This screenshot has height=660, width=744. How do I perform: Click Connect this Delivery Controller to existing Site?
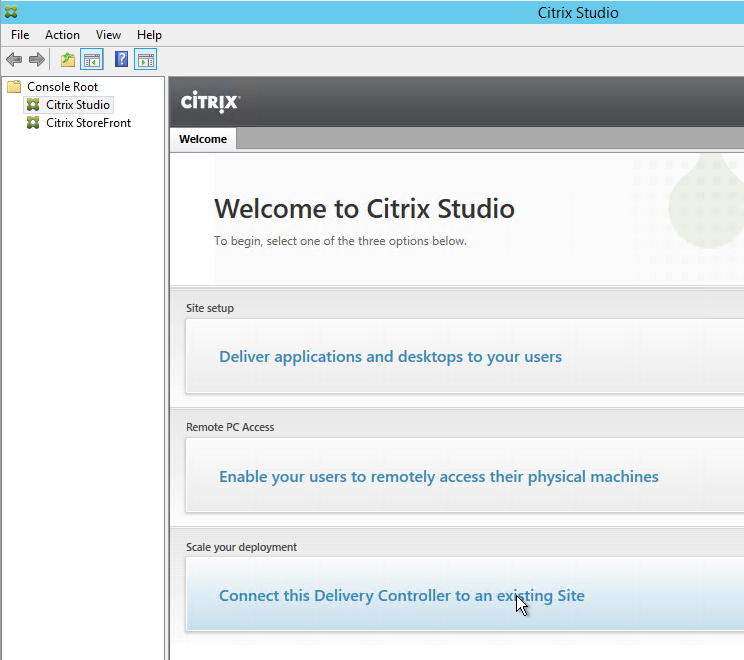point(401,595)
